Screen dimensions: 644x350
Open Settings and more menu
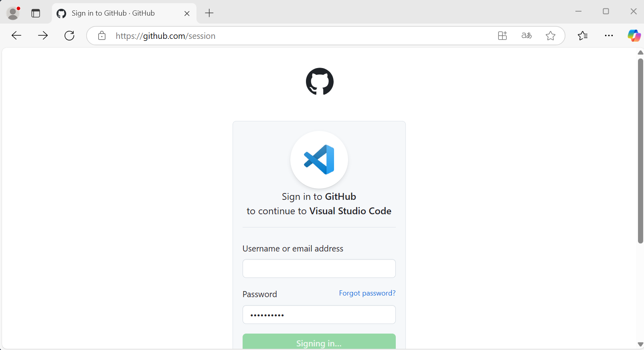pos(609,36)
